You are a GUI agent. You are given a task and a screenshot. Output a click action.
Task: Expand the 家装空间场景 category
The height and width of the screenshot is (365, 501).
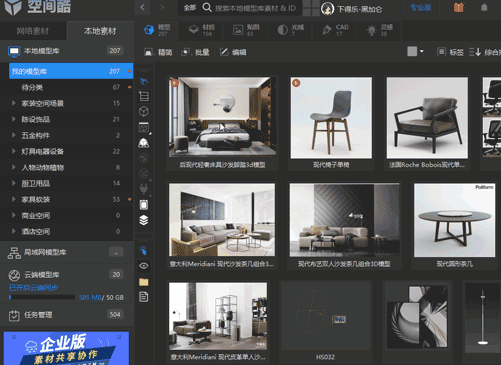[14, 103]
